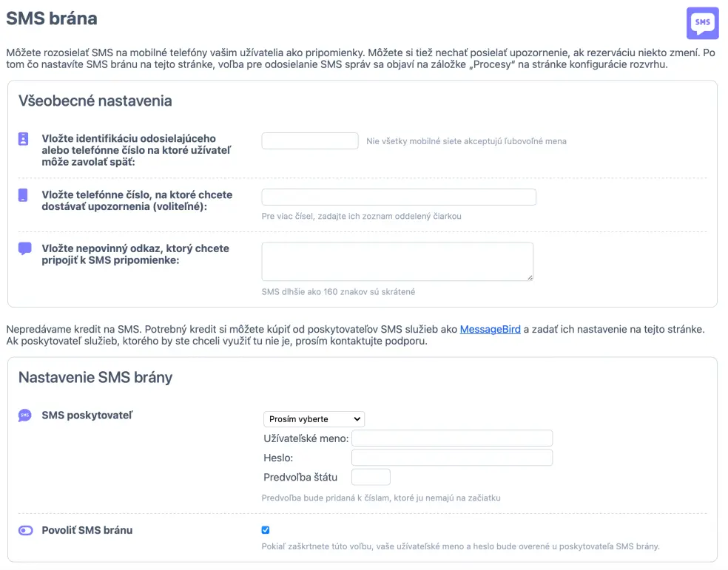Click the mobile phone number icon

coord(24,195)
